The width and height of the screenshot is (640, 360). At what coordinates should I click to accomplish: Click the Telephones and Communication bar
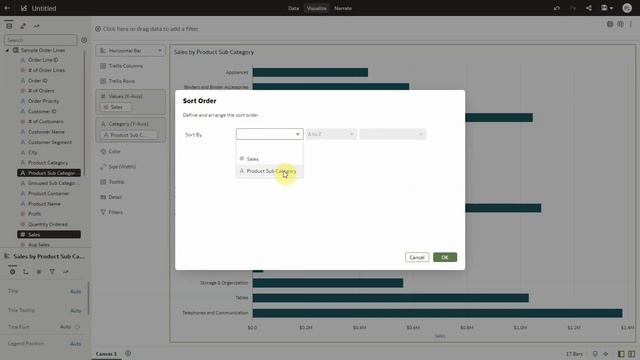[x=437, y=313]
